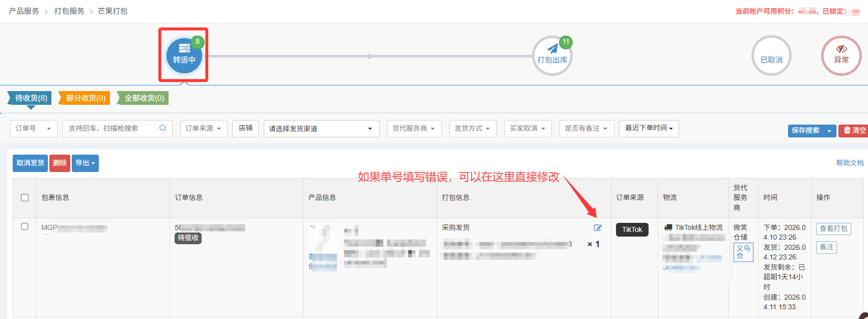868x319 pixels.
Task: Open the 最近下单时间 sort dropdown
Action: tap(649, 128)
